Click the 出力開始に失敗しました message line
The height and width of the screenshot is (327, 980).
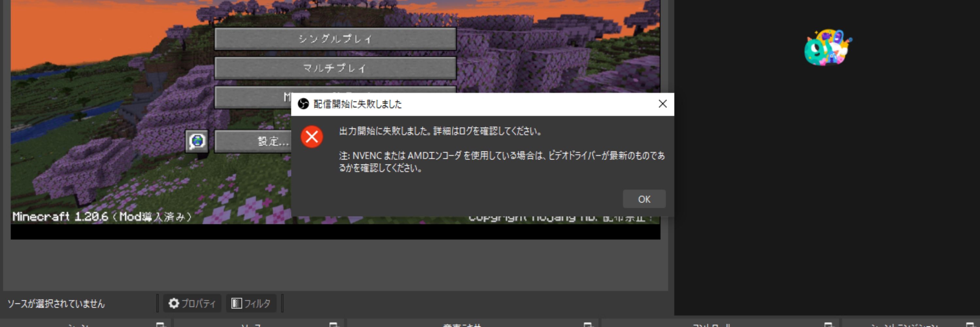coord(440,131)
